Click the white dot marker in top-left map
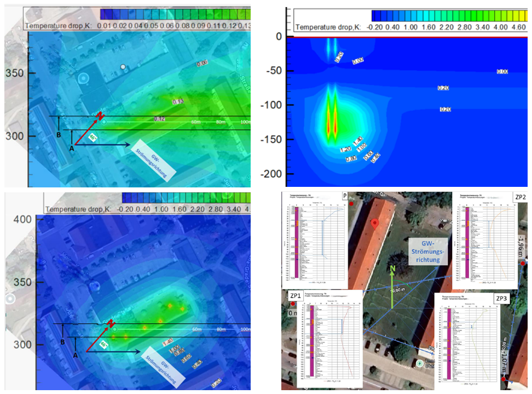 123,66
